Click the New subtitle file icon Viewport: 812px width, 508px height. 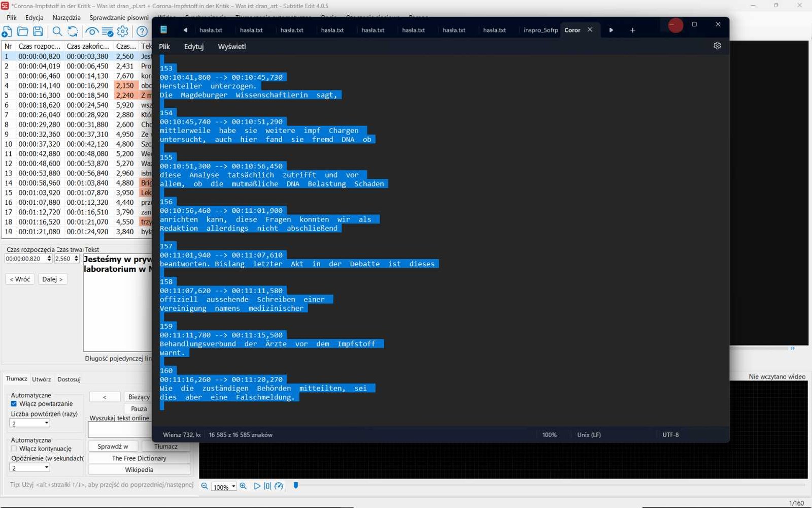click(7, 31)
